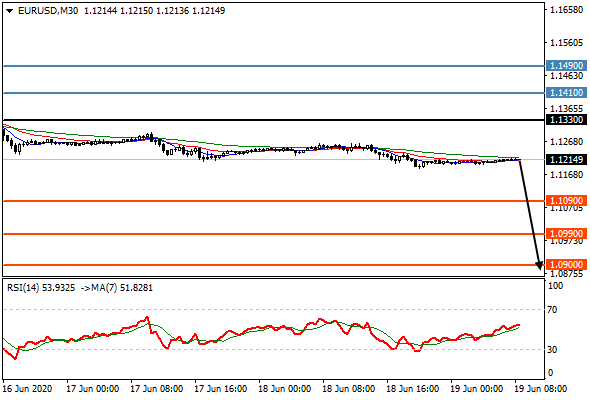Click the EURUSD,M30 symbol title
The image size is (590, 400).
48,11
